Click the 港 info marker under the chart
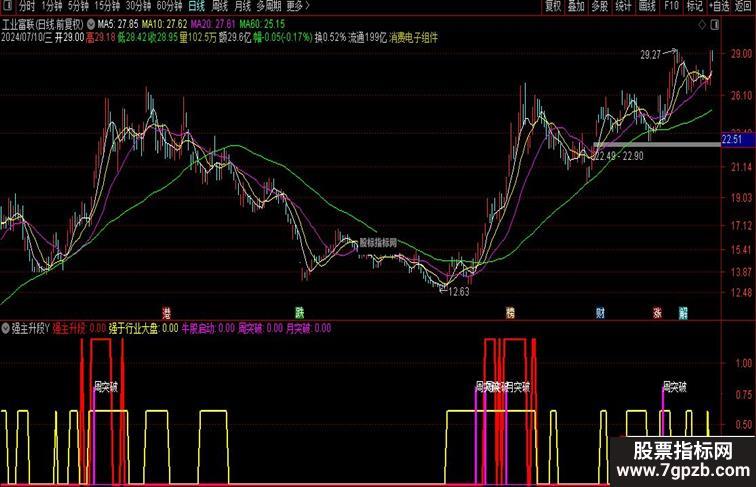This screenshot has height=487, width=756. pyautogui.click(x=166, y=313)
